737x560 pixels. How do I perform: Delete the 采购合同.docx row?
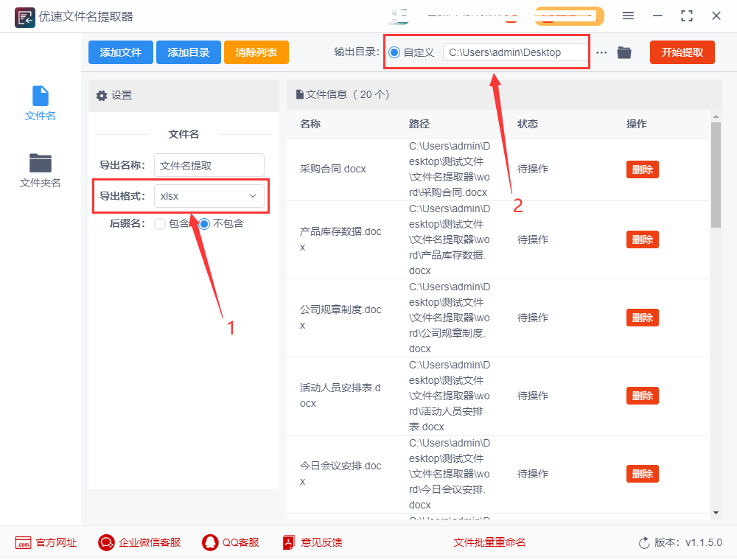coord(642,169)
